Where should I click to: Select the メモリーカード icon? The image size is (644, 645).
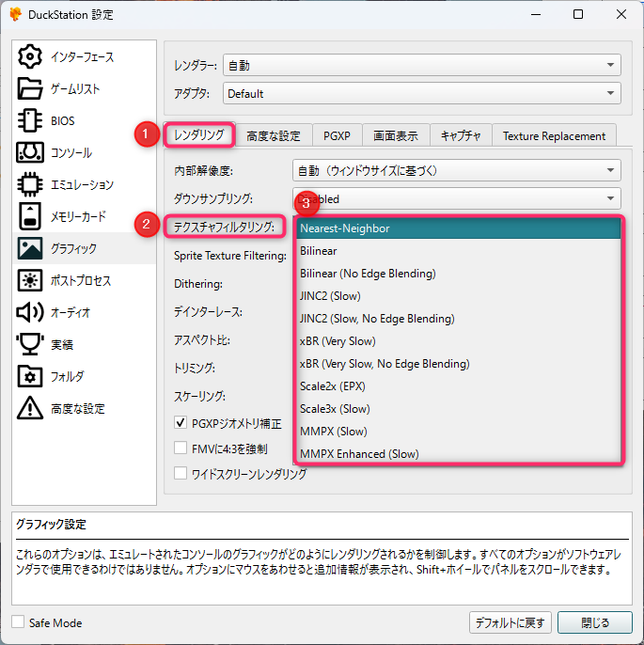[x=30, y=217]
